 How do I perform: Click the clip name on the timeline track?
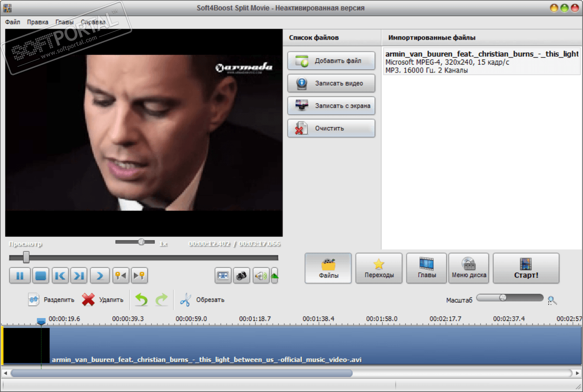point(206,360)
